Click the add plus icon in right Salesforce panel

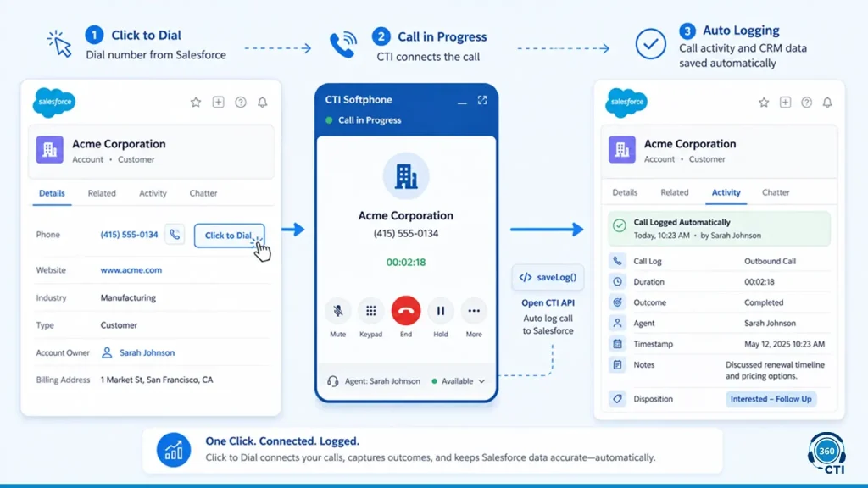click(785, 103)
